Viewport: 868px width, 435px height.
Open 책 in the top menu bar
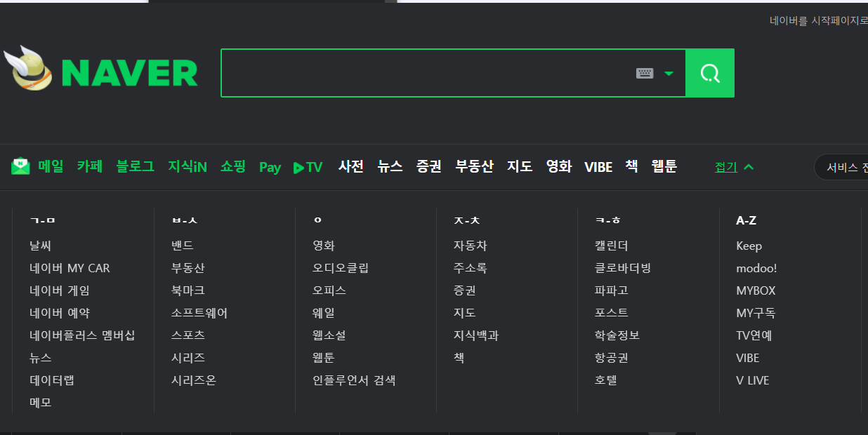click(x=632, y=166)
